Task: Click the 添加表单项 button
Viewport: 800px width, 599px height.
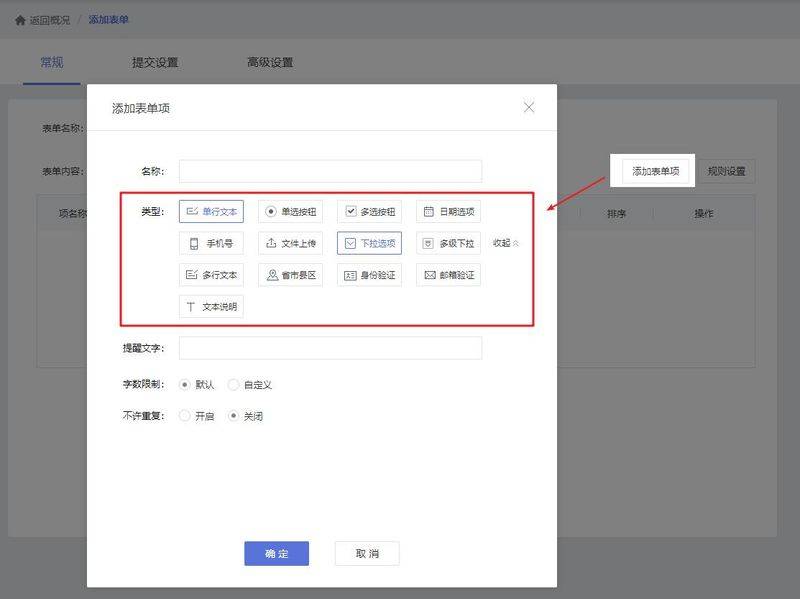Action: click(656, 171)
